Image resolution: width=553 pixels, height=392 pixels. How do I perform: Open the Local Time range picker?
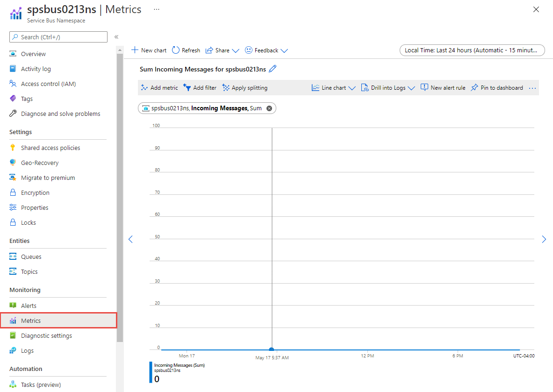coord(472,50)
